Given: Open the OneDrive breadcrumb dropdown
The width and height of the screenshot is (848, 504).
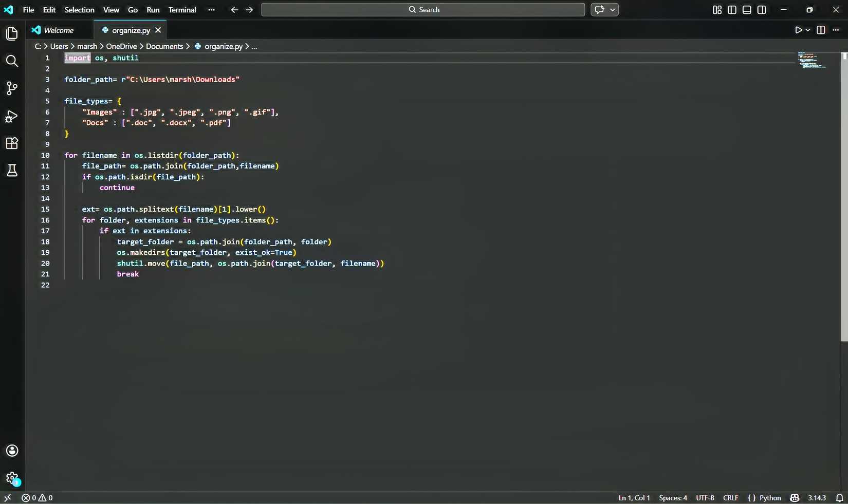Looking at the screenshot, I should tap(121, 46).
